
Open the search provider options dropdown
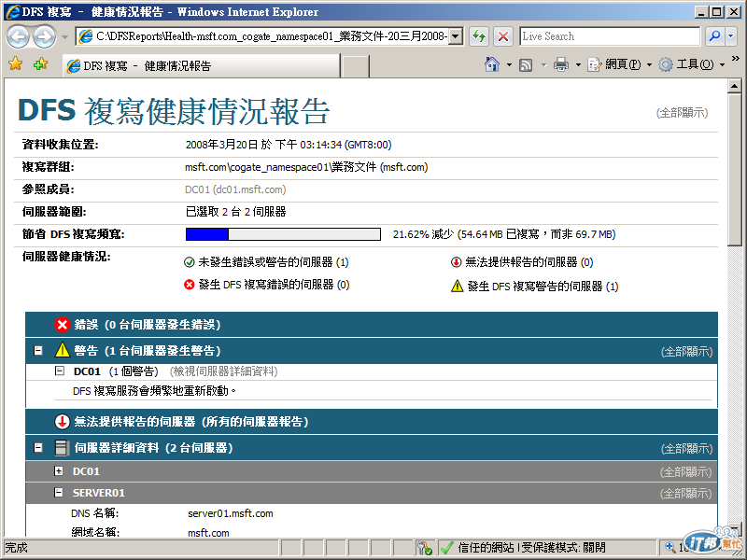click(731, 36)
